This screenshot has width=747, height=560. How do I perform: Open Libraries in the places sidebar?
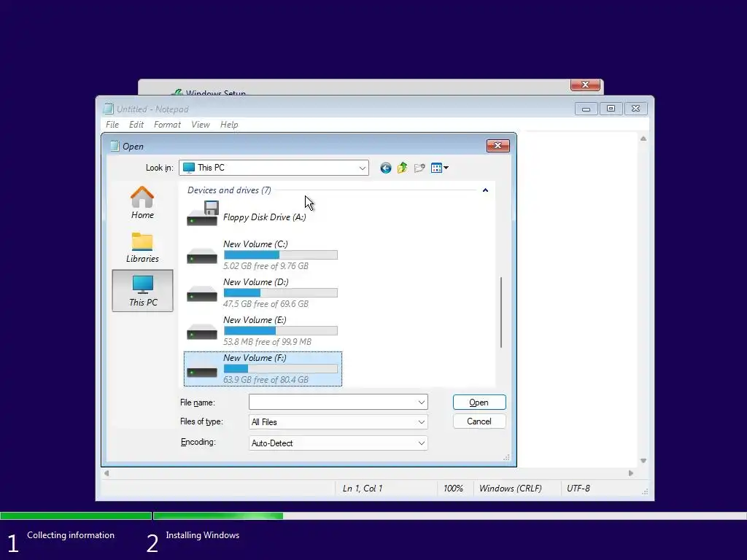point(142,247)
